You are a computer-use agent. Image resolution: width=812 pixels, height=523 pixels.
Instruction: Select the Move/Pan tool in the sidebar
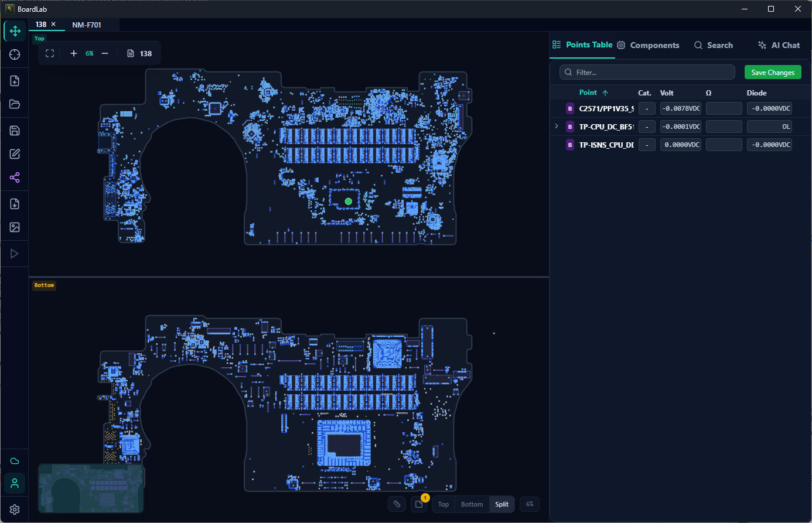pyautogui.click(x=15, y=30)
